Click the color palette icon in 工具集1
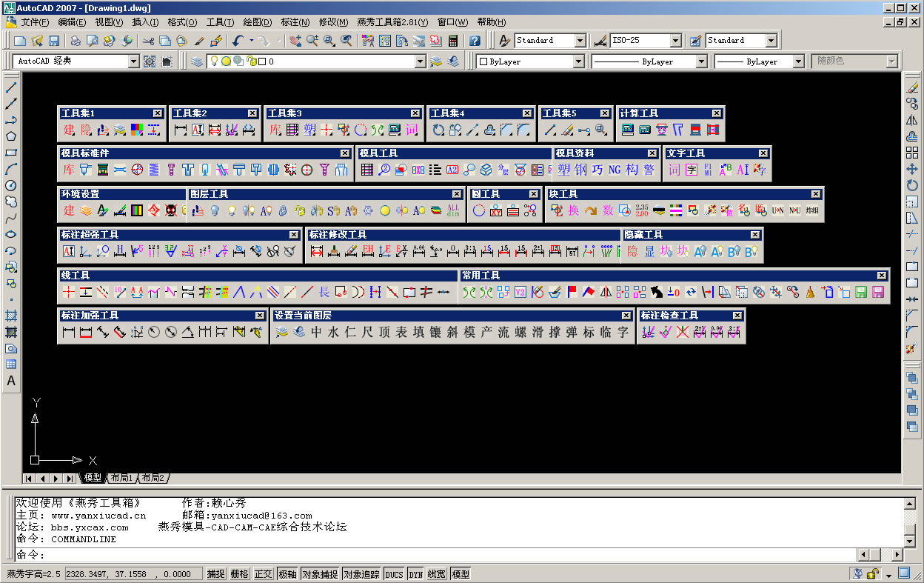 (137, 130)
